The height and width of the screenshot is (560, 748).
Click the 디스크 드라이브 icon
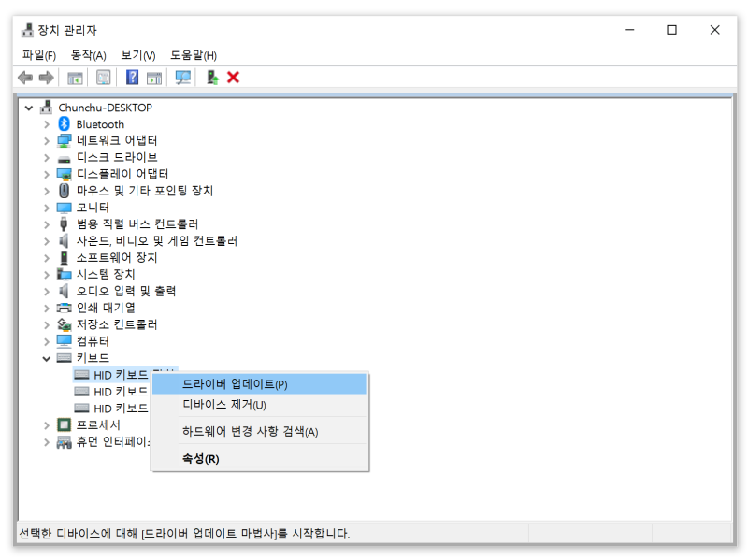point(64,158)
